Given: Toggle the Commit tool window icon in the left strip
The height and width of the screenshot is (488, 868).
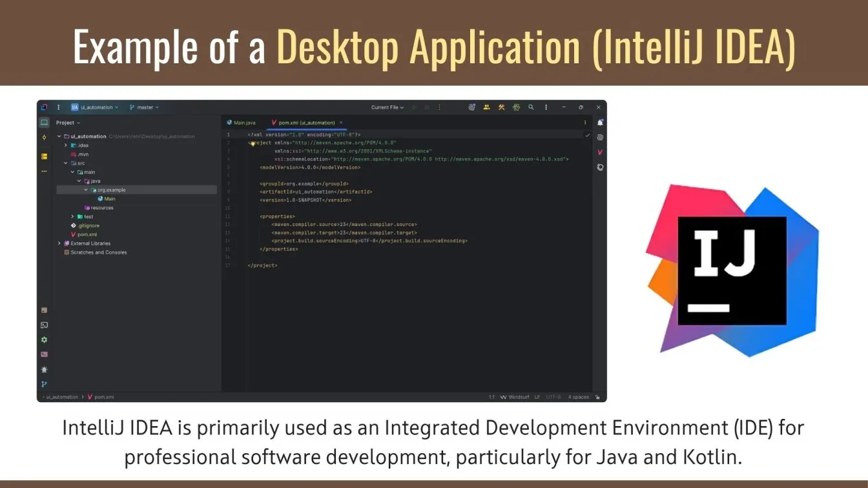Looking at the screenshot, I should click(45, 137).
